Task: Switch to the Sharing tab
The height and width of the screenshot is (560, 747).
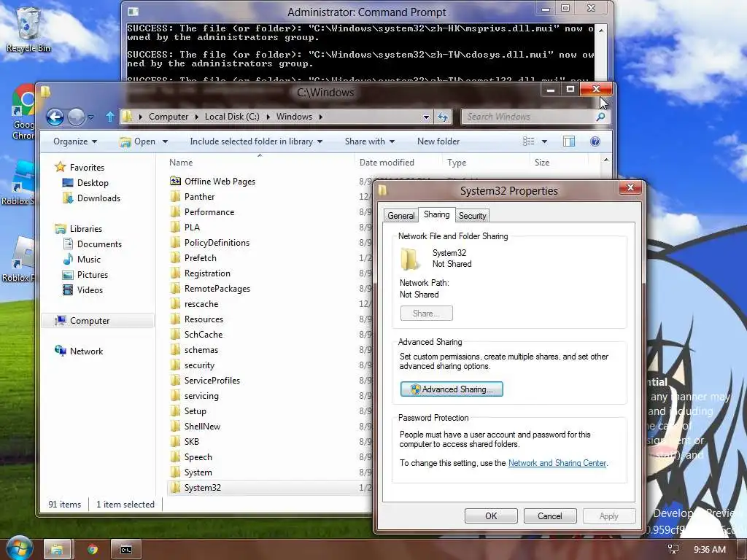Action: [436, 214]
